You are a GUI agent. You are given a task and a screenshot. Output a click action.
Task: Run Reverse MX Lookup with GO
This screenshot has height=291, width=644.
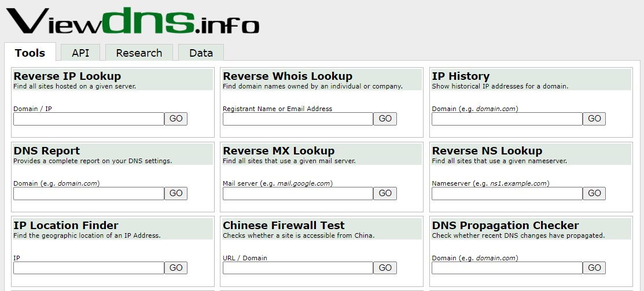point(385,193)
